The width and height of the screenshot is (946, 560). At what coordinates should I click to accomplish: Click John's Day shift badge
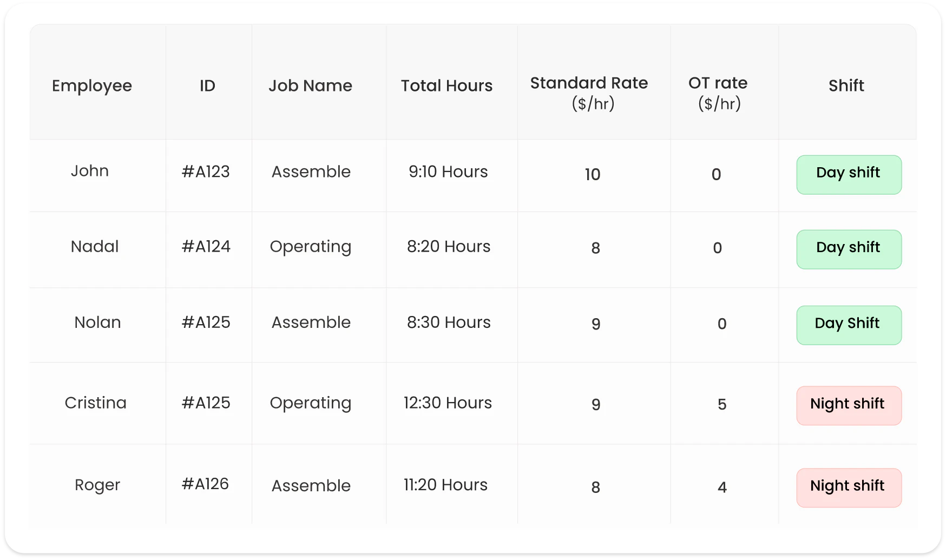(x=849, y=175)
